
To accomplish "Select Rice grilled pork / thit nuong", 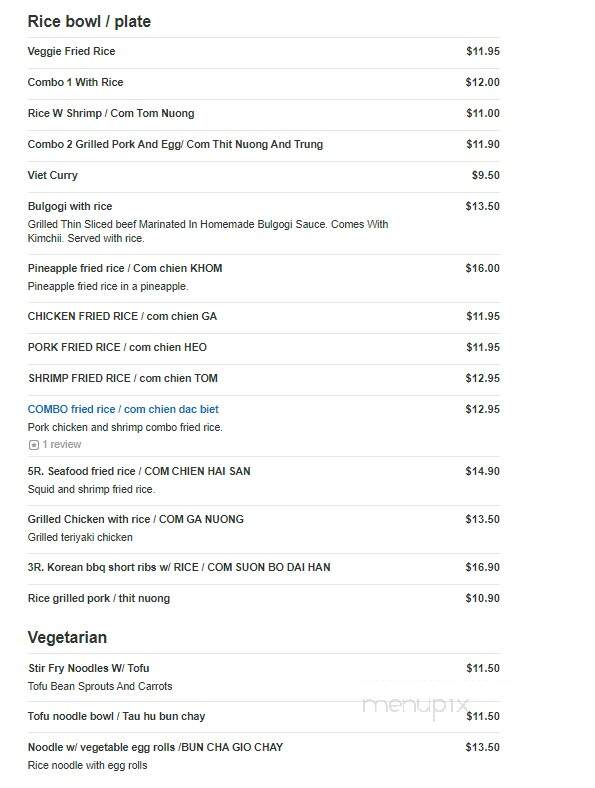I will click(x=99, y=599).
